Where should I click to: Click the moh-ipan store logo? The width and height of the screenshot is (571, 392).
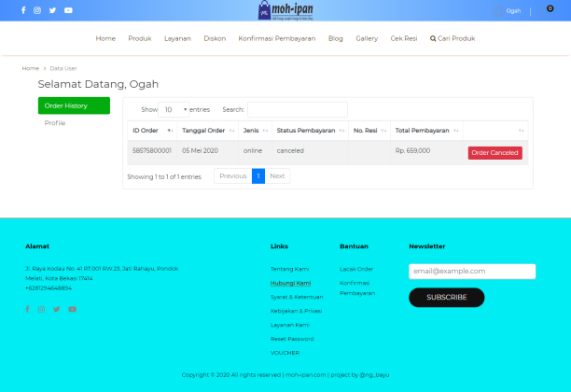pos(285,10)
